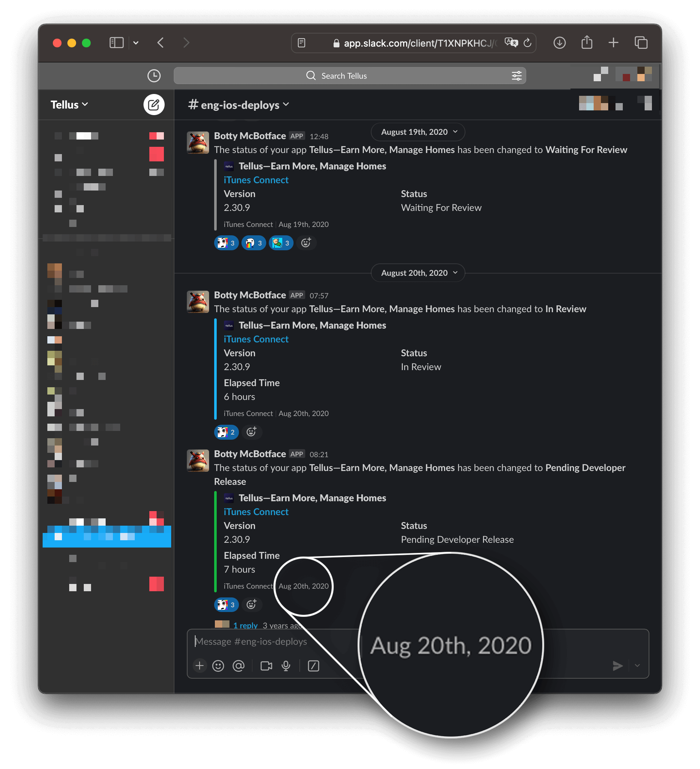Image resolution: width=700 pixels, height=769 pixels.
Task: Open eng-ios-deploys channel details dropdown
Action: tap(239, 105)
